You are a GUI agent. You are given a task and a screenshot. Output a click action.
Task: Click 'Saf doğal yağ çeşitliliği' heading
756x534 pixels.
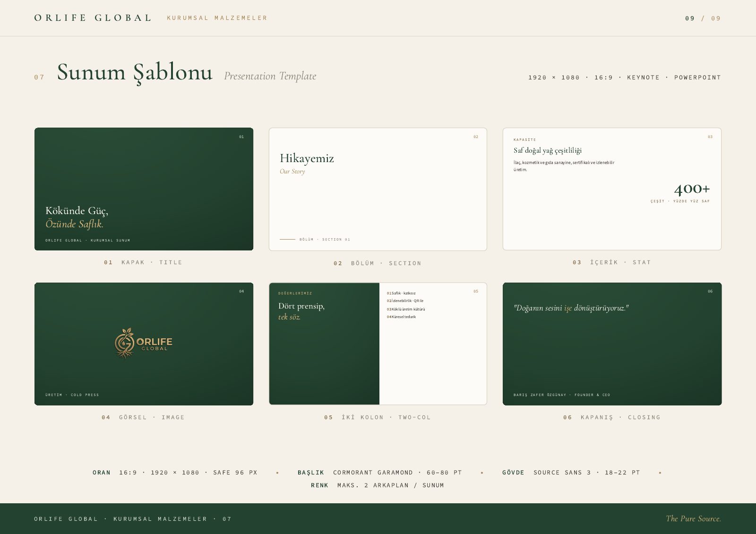[548, 151]
